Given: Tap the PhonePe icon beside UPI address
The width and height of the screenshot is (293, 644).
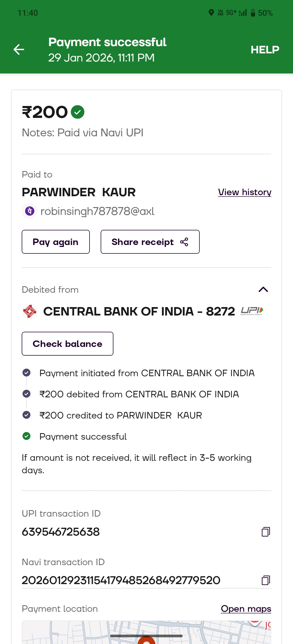Looking at the screenshot, I should [x=30, y=211].
